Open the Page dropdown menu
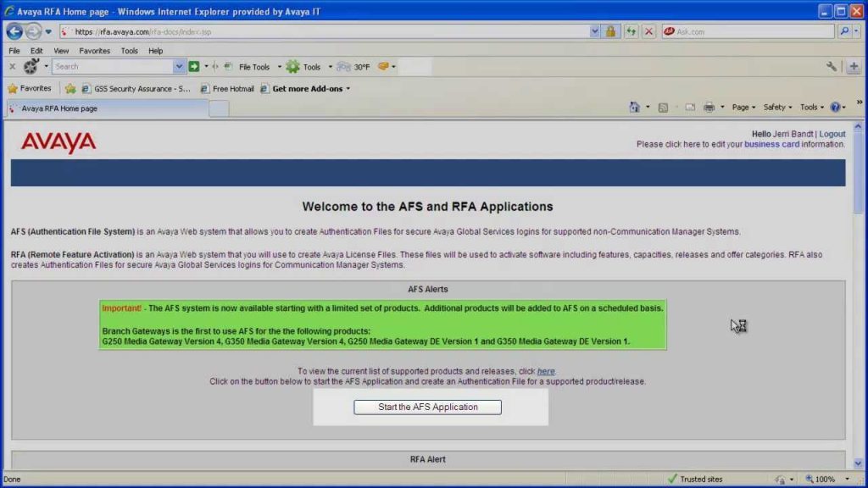 click(x=743, y=108)
